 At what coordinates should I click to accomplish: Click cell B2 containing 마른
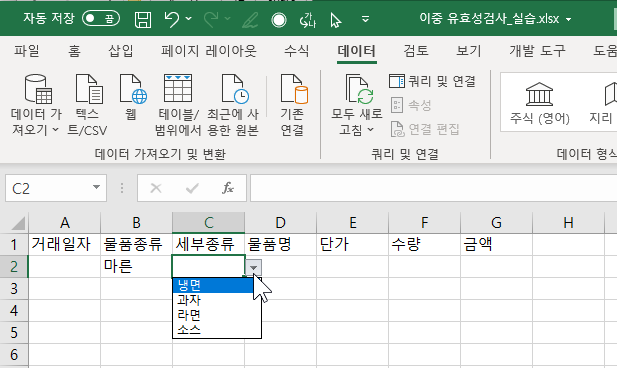point(136,266)
